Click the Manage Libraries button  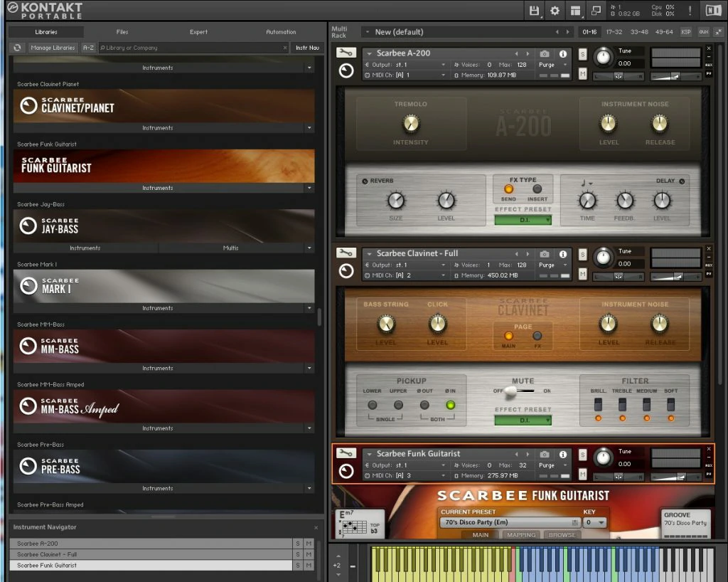tap(53, 48)
